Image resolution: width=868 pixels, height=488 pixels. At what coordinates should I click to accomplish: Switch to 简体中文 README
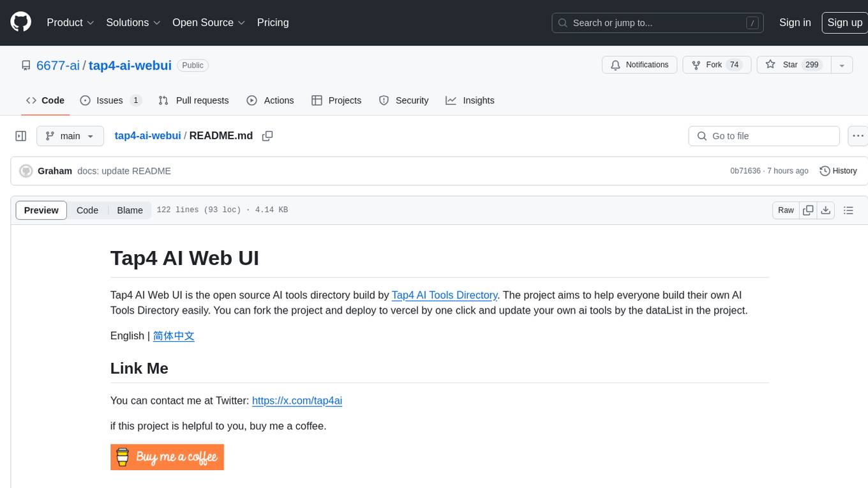pyautogui.click(x=174, y=336)
